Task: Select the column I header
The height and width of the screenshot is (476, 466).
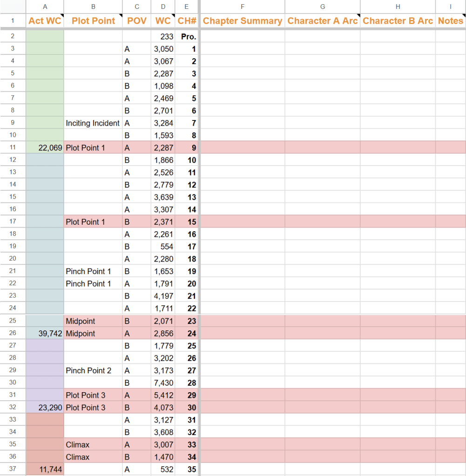Action: tap(450, 7)
